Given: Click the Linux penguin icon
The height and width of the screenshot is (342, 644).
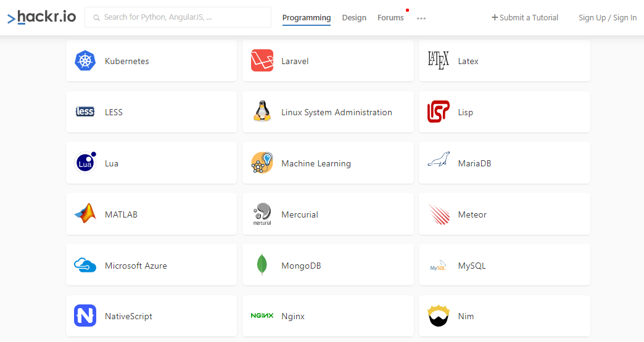Looking at the screenshot, I should [262, 111].
